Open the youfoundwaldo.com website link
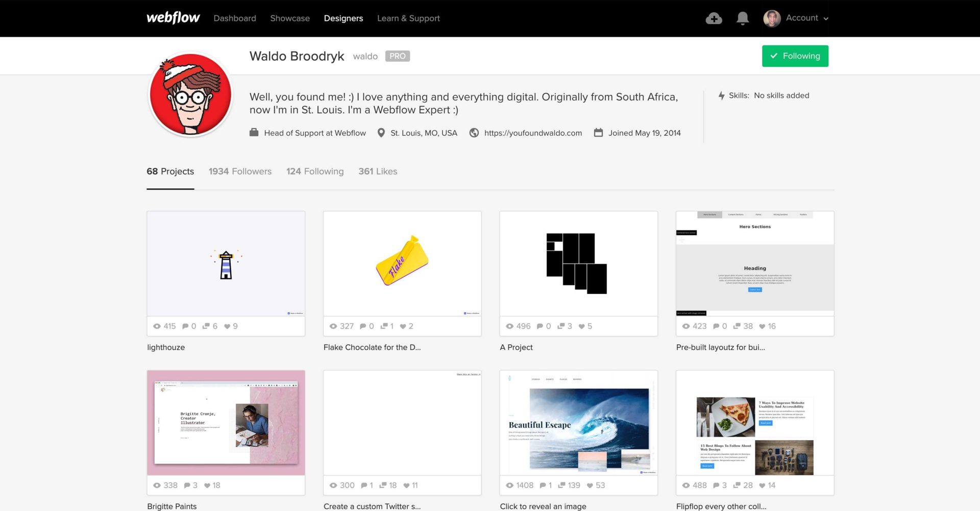 533,133
